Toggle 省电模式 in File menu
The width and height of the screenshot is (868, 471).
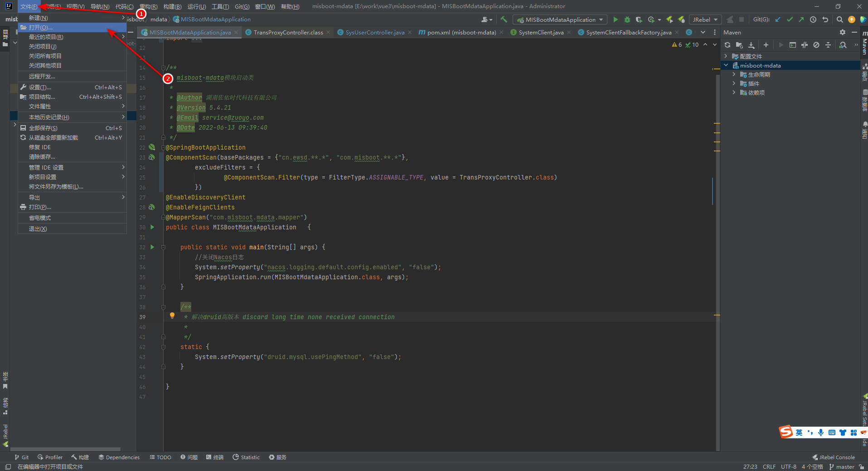point(72,218)
